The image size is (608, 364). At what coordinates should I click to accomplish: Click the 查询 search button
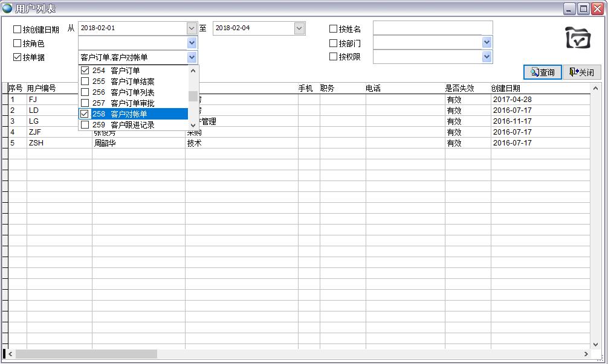click(542, 72)
